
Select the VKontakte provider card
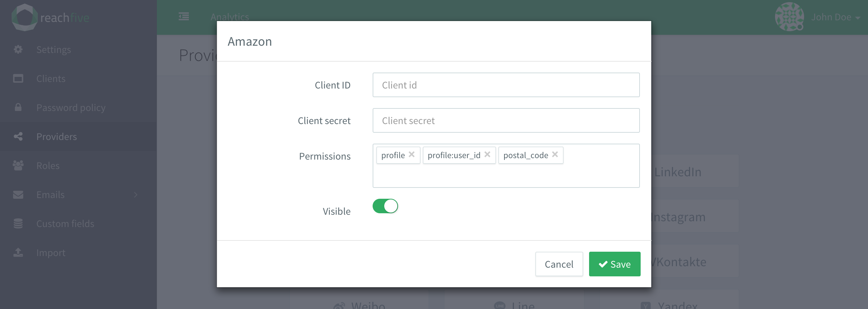pos(695,261)
